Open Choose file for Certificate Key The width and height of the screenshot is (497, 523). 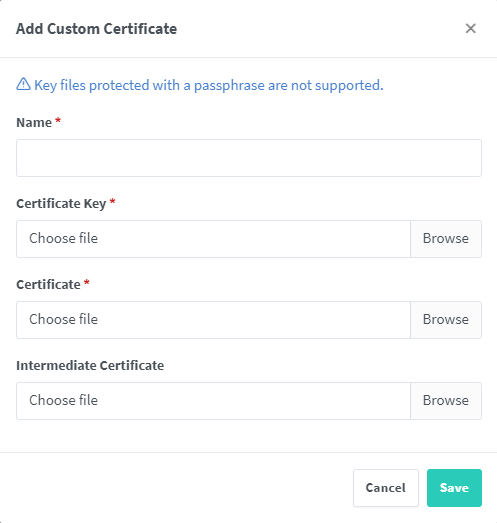point(213,239)
